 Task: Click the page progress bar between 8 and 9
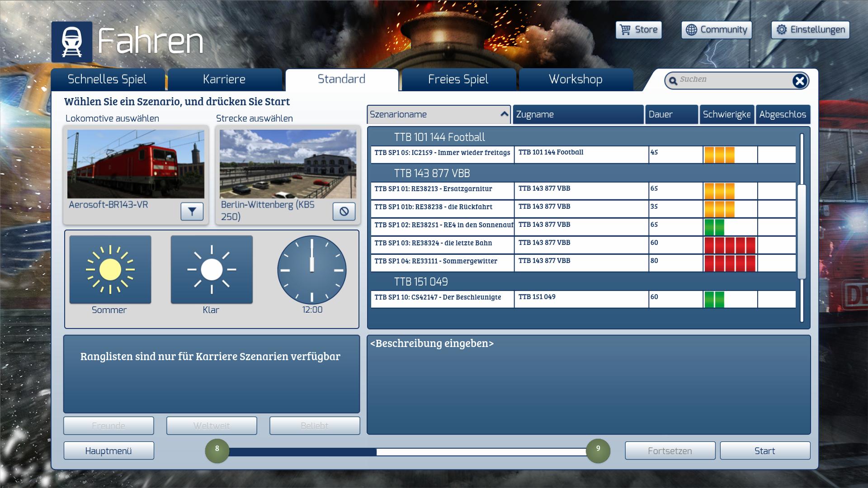pos(407,452)
